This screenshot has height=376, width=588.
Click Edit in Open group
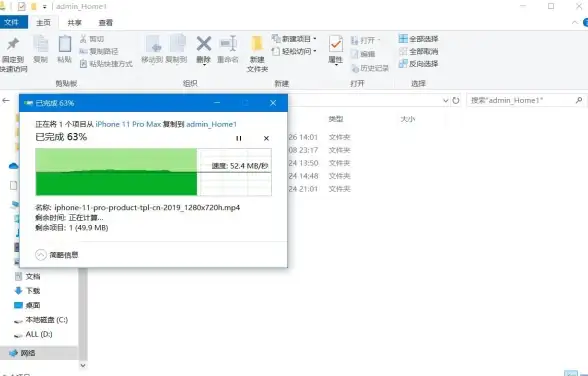(363, 54)
